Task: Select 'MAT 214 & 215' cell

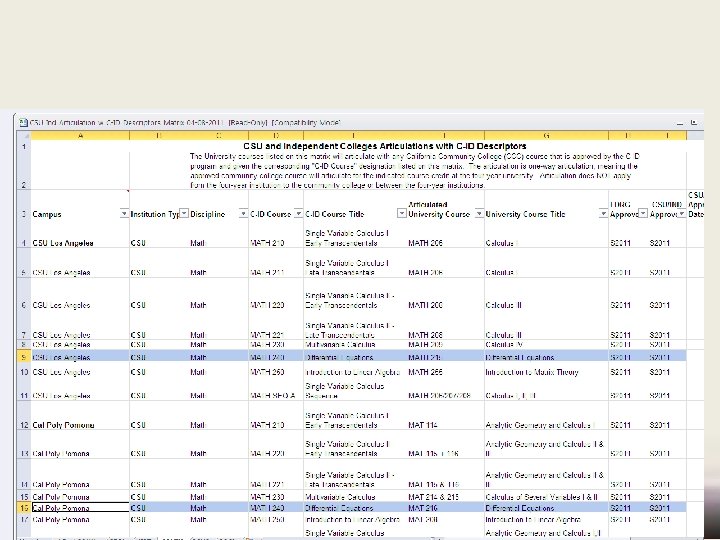Action: pos(445,497)
